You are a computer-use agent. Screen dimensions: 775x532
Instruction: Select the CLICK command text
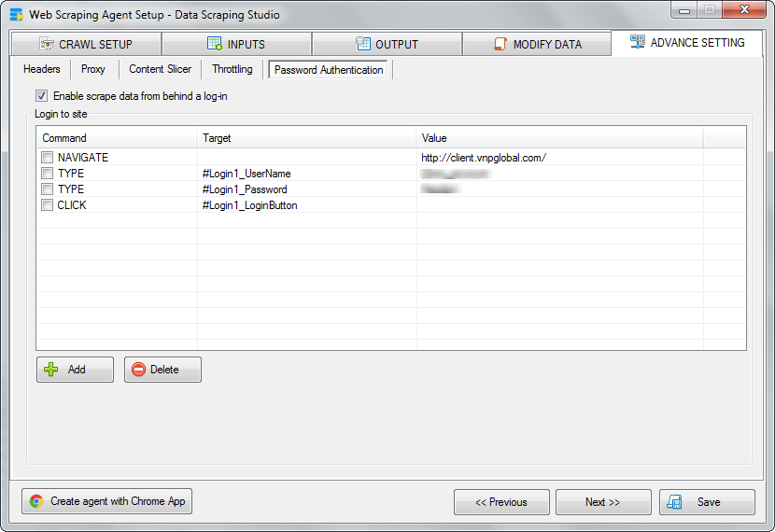coord(72,205)
